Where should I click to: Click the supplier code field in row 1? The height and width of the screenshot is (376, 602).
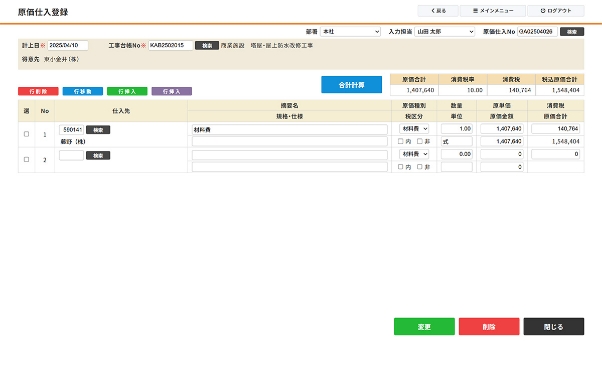point(71,130)
